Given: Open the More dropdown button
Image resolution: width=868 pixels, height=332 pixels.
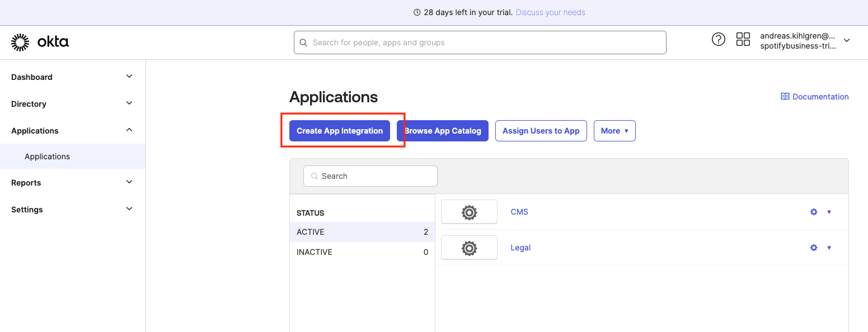Looking at the screenshot, I should pos(614,131).
